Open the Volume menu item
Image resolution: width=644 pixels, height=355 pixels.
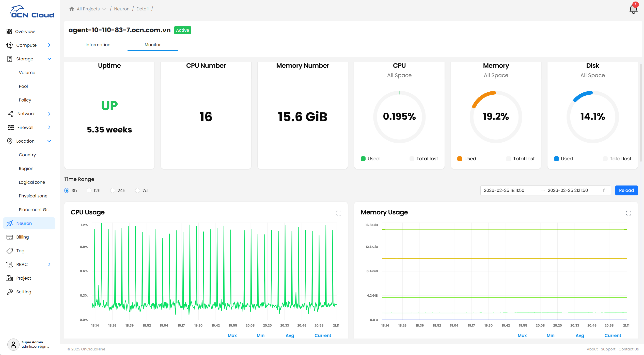[27, 73]
